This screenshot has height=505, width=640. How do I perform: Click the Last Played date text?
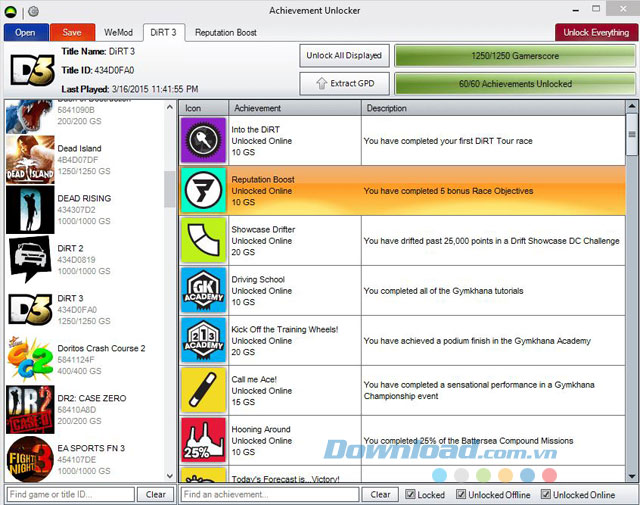(130, 89)
